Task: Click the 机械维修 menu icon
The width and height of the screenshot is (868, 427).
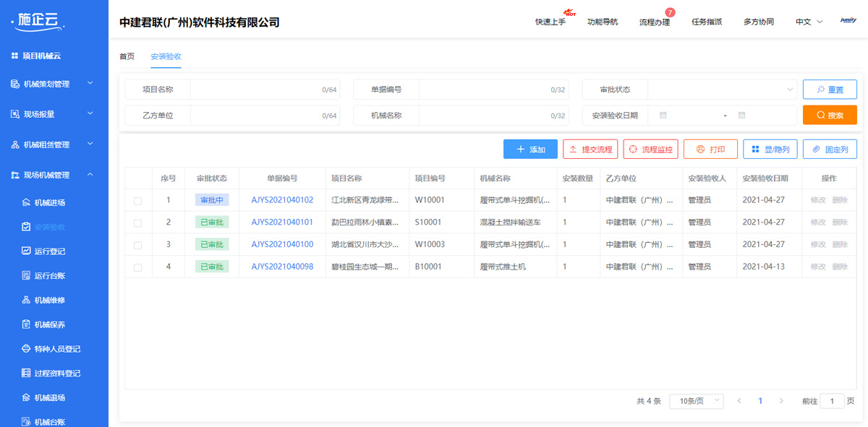Action: click(26, 300)
